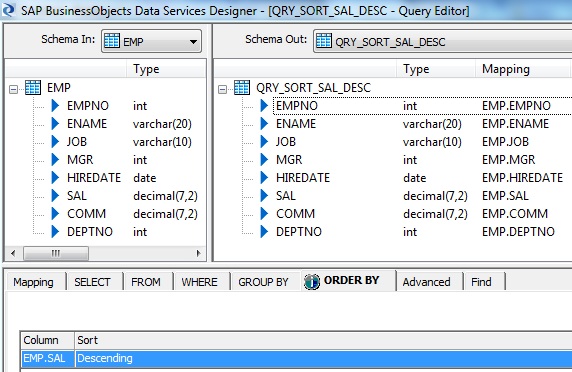
Task: Click the Type column header in Schema In
Action: click(166, 69)
